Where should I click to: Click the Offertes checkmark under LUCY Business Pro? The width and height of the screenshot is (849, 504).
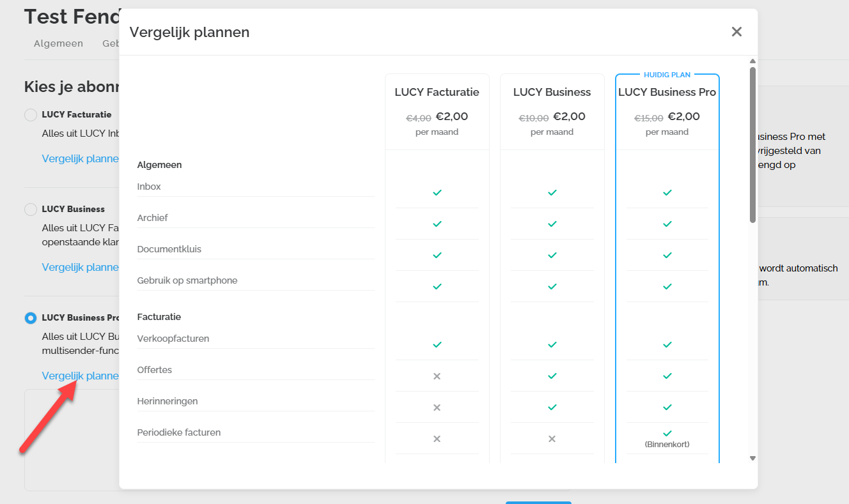[667, 376]
